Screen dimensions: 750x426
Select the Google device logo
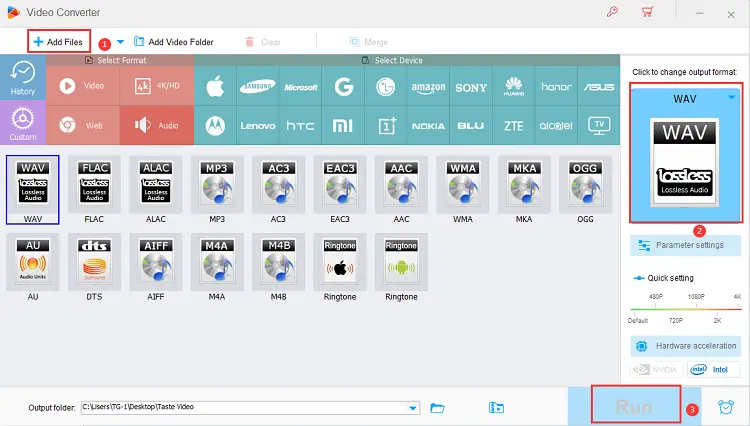pos(343,87)
